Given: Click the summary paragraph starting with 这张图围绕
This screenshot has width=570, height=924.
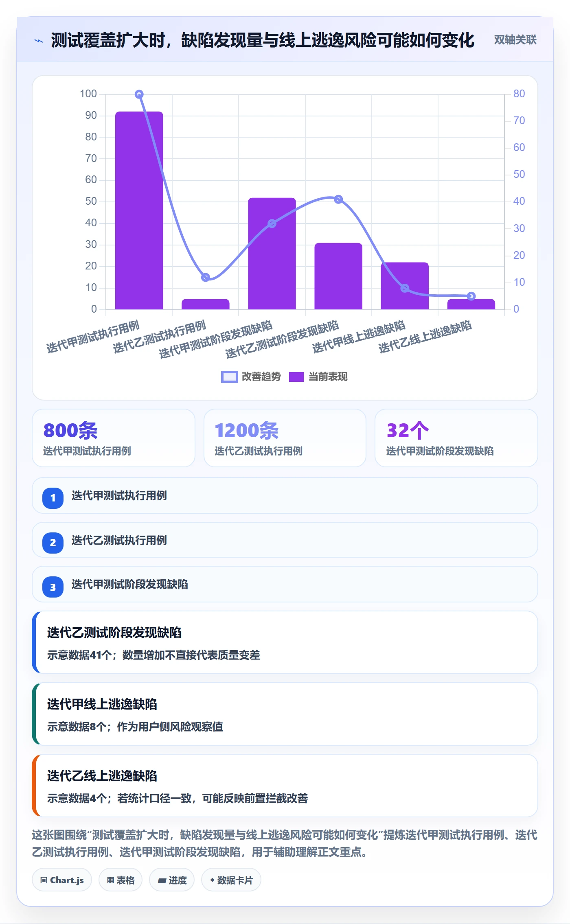Looking at the screenshot, I should pos(285,843).
